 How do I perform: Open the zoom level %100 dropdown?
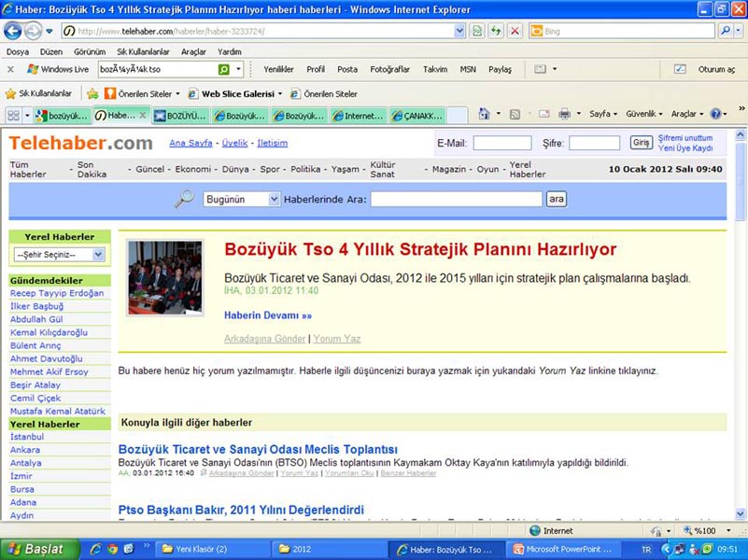728,530
